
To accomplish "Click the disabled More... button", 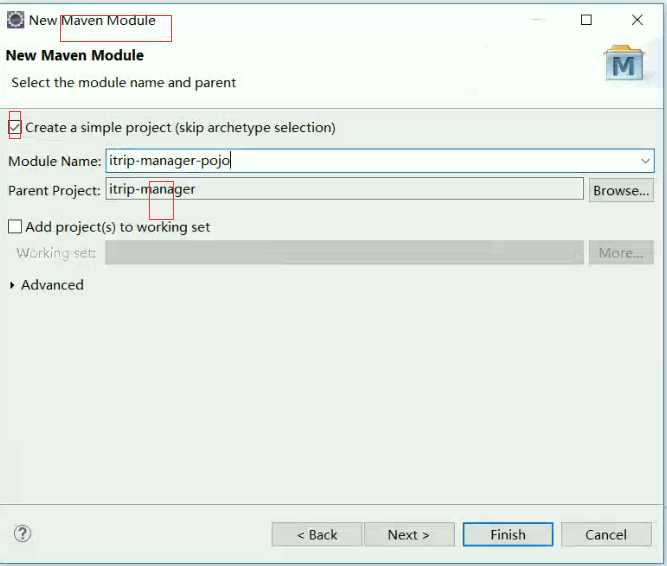I will 621,253.
